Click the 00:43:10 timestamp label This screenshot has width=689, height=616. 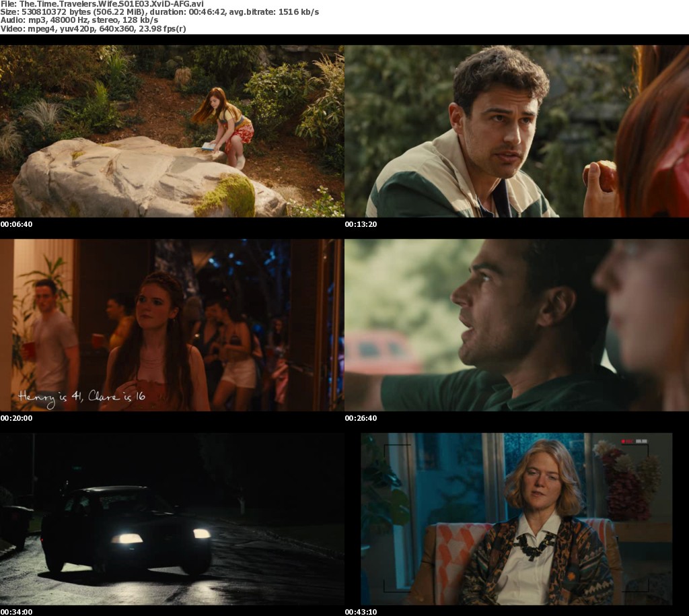361,612
